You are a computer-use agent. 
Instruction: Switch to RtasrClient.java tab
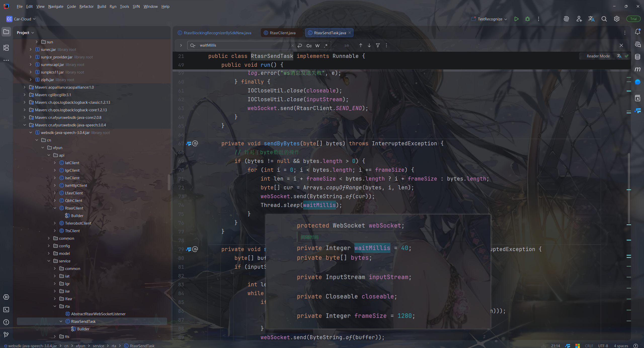(282, 33)
